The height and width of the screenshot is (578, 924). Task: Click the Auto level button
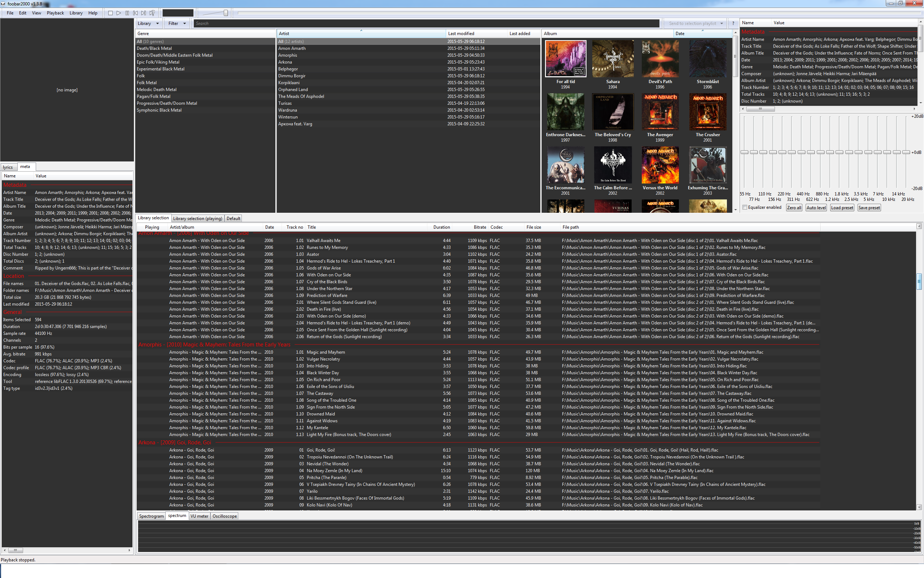(816, 208)
